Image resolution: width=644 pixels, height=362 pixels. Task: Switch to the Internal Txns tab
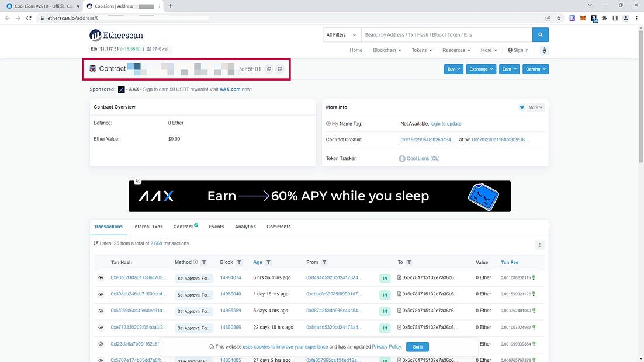(148, 227)
